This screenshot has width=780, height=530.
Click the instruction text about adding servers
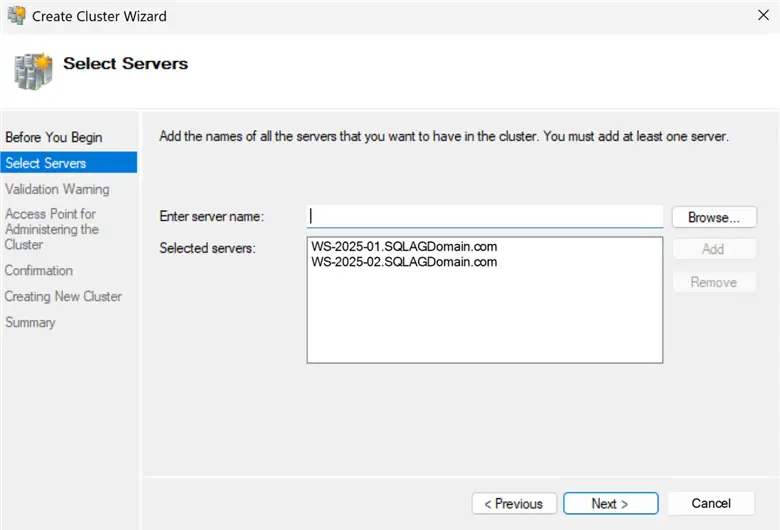(444, 136)
